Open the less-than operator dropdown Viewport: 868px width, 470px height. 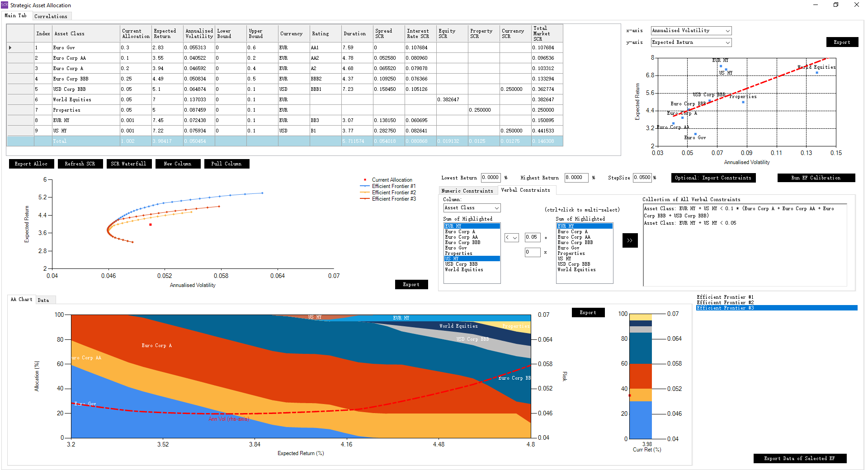(x=511, y=238)
